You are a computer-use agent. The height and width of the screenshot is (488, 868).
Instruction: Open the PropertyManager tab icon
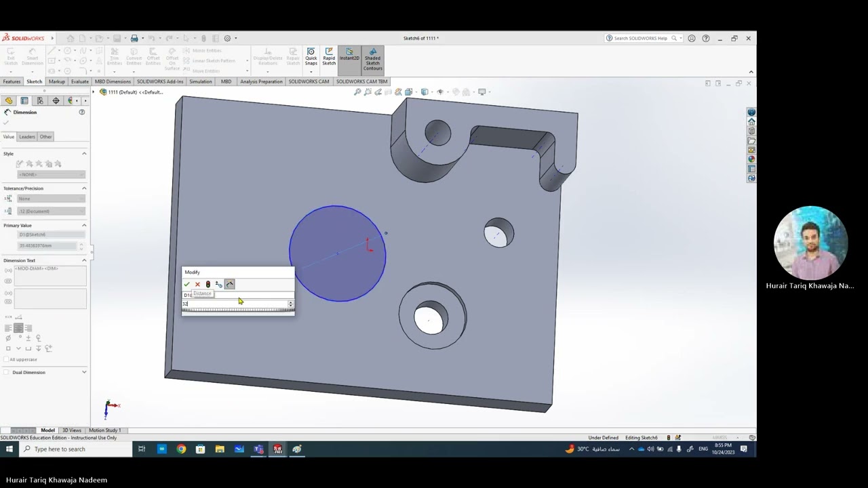24,100
